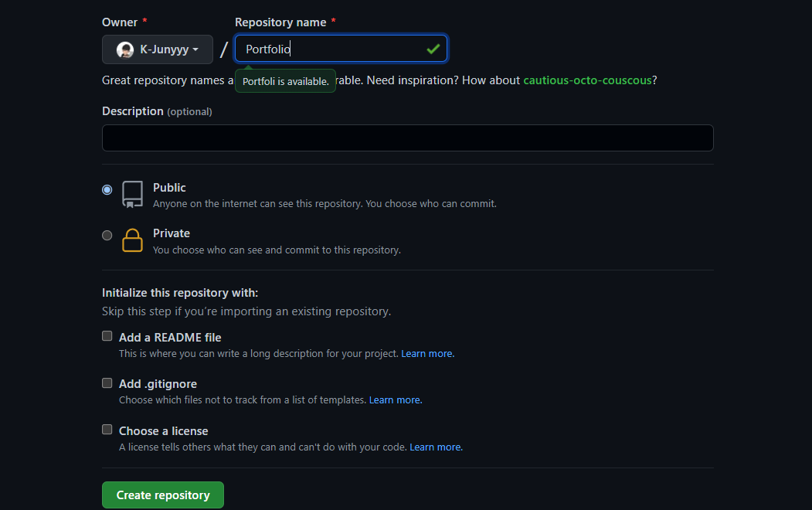Click the 'Add a README file' label

pyautogui.click(x=170, y=338)
